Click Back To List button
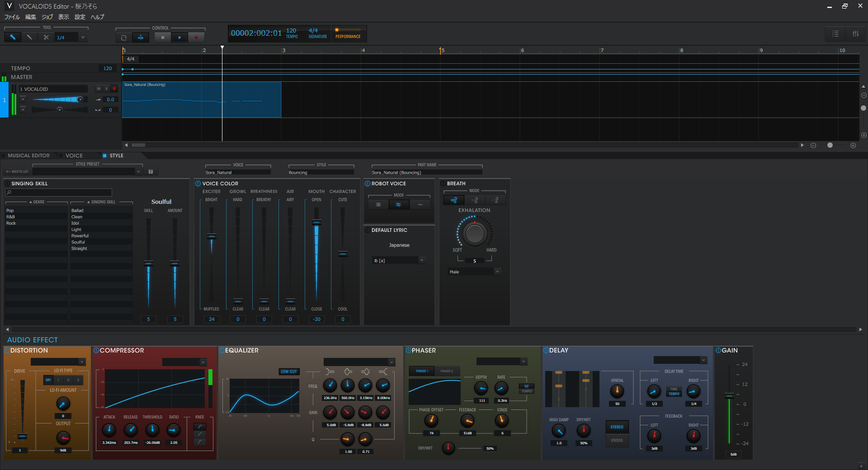The height and width of the screenshot is (470, 868). (18, 172)
